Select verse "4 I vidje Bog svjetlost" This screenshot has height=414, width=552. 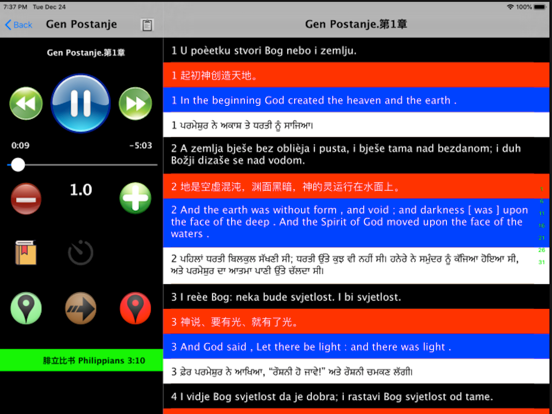click(x=356, y=396)
